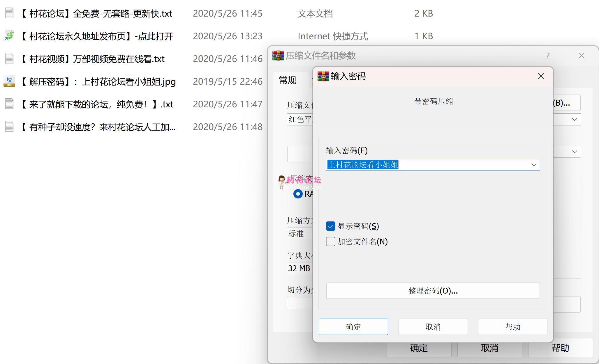This screenshot has height=364, width=599.
Task: Click the text icon for 来了就能下载的论坛 file
Action: [x=9, y=104]
